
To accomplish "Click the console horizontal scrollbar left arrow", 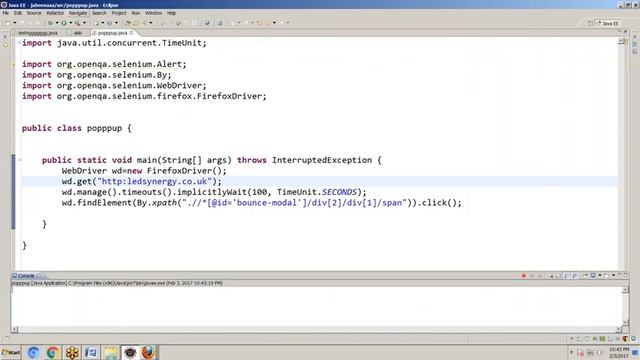I will [15, 329].
